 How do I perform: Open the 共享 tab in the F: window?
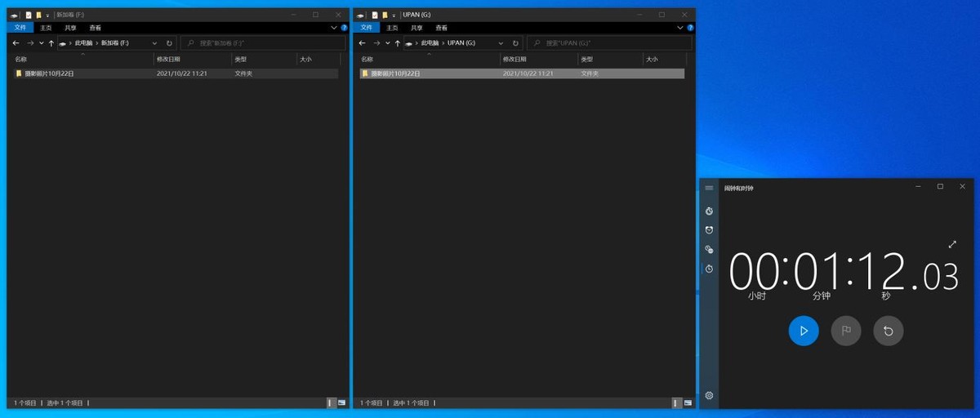click(70, 28)
